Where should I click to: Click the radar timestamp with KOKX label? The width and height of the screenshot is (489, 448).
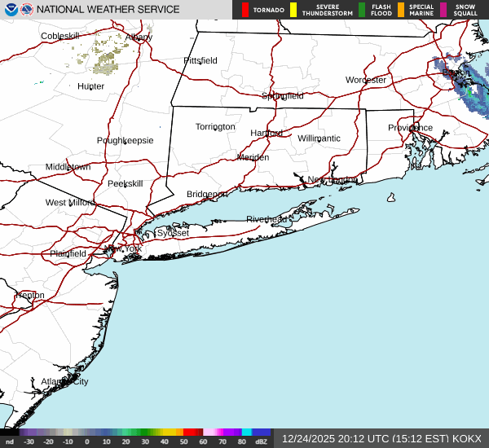(381, 438)
